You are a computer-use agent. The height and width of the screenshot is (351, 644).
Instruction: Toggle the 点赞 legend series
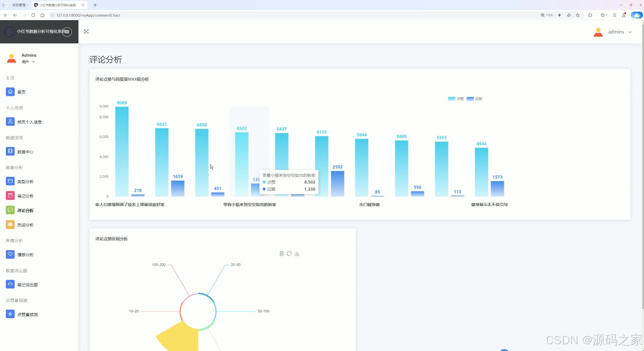[x=455, y=99]
